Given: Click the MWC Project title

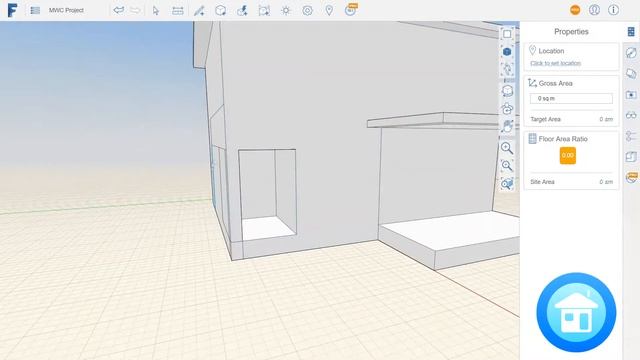Looking at the screenshot, I should [66, 10].
